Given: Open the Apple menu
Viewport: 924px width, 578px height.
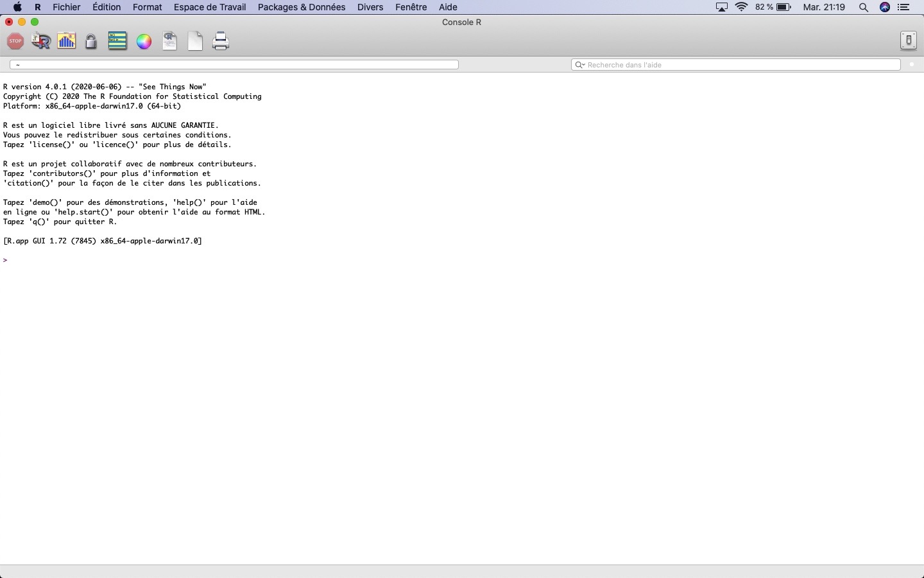Looking at the screenshot, I should 17,7.
